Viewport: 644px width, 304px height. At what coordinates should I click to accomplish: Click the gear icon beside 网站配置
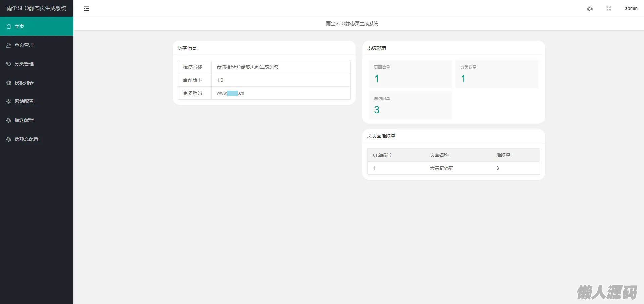coord(9,101)
